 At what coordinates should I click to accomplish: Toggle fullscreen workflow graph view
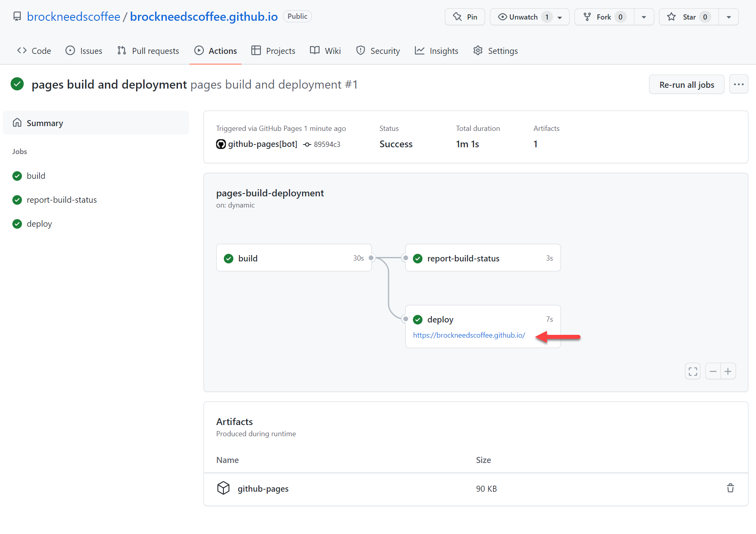click(693, 372)
